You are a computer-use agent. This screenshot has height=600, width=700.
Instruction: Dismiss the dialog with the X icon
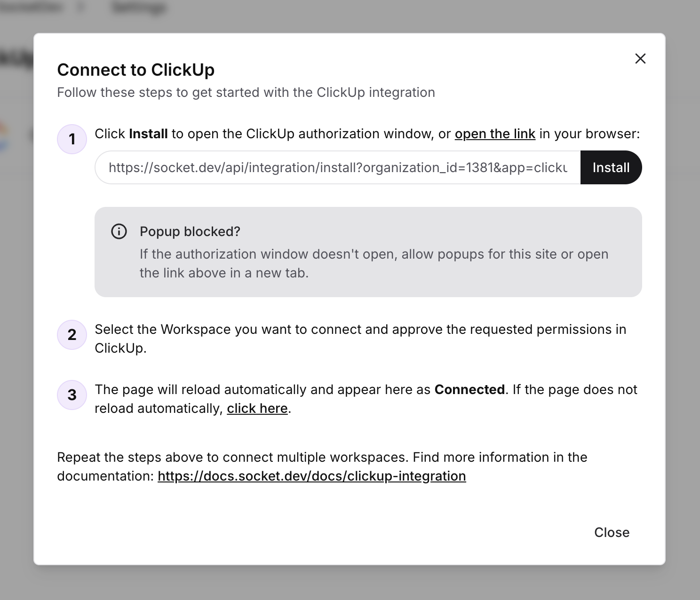(640, 59)
